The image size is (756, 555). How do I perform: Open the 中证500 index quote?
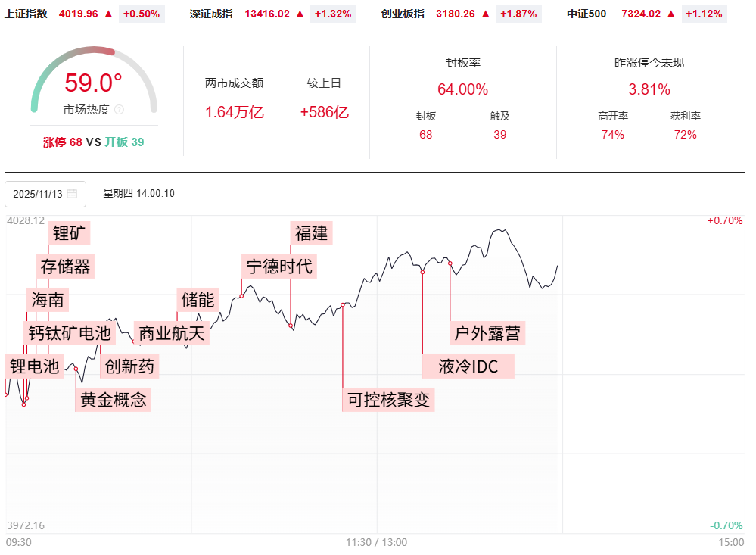(x=586, y=14)
